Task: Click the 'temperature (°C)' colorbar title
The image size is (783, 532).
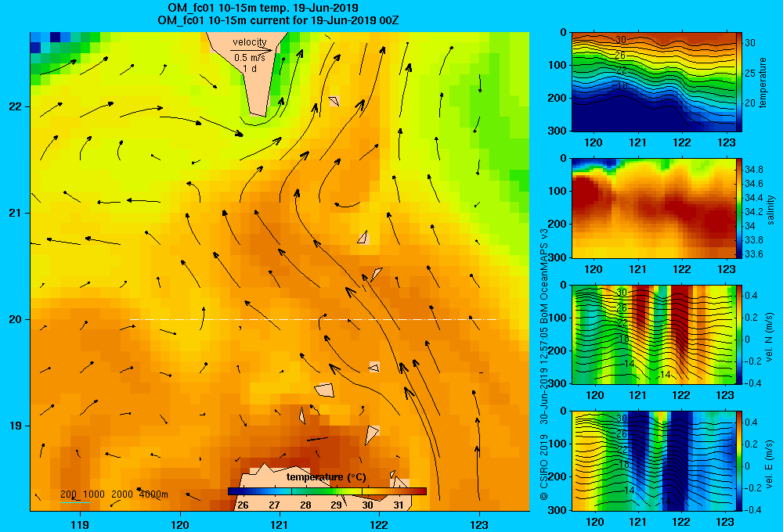Action: (x=326, y=477)
